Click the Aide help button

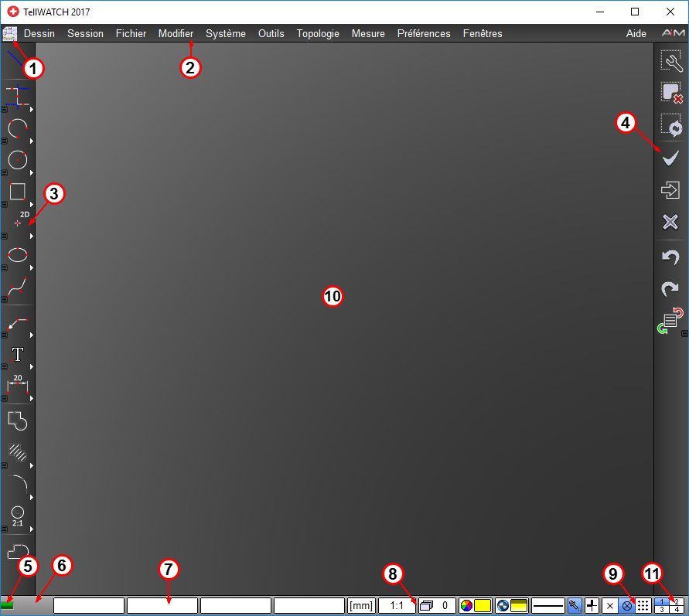636,33
